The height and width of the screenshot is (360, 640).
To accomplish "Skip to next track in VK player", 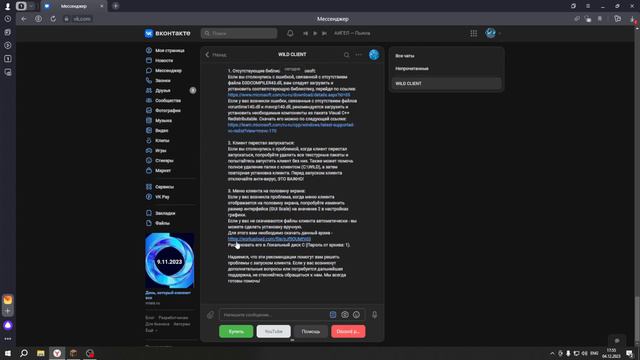I will pyautogui.click(x=324, y=33).
